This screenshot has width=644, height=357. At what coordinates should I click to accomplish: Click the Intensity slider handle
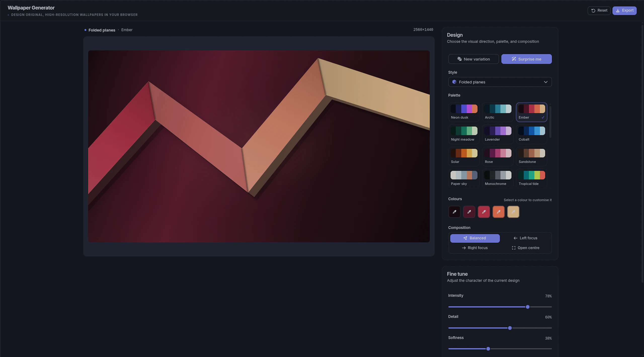528,307
